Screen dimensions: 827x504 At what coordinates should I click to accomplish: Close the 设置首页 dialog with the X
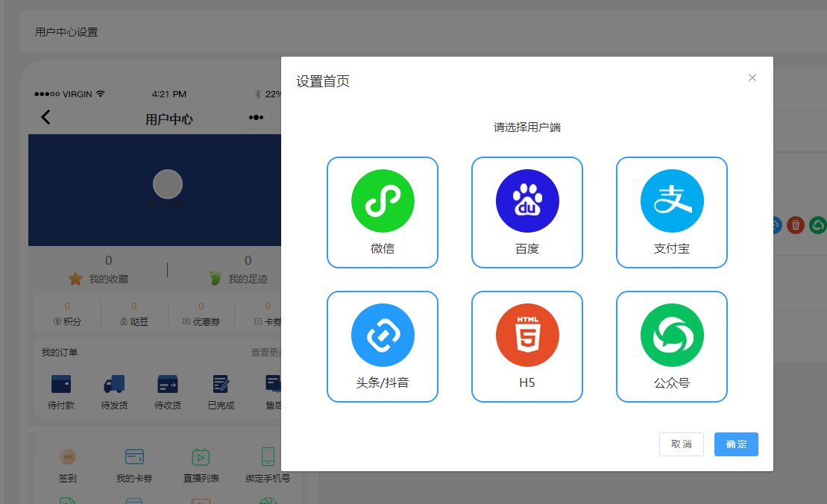(752, 78)
